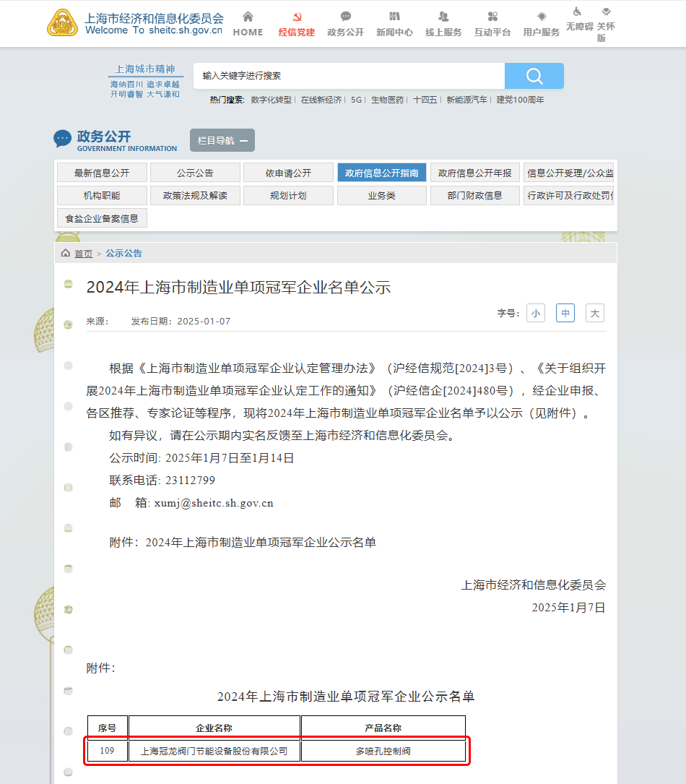The width and height of the screenshot is (686, 784).
Task: Open the 业务类 tab
Action: tap(382, 196)
